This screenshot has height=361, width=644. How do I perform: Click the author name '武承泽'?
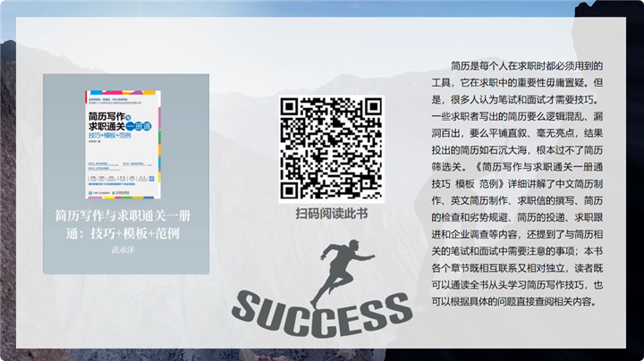click(x=123, y=250)
